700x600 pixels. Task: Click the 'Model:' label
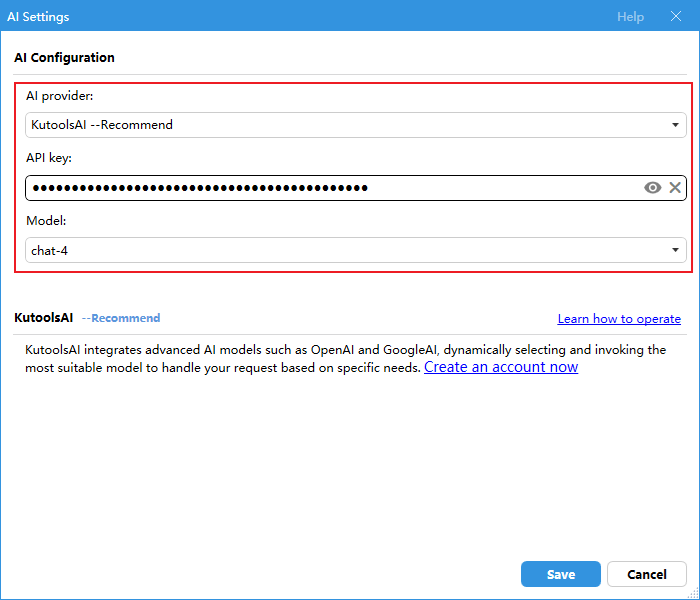point(45,220)
